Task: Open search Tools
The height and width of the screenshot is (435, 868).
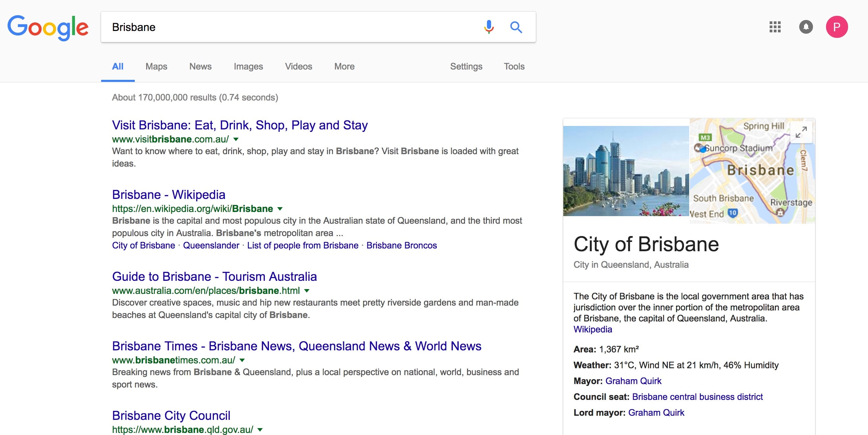Action: pyautogui.click(x=514, y=66)
